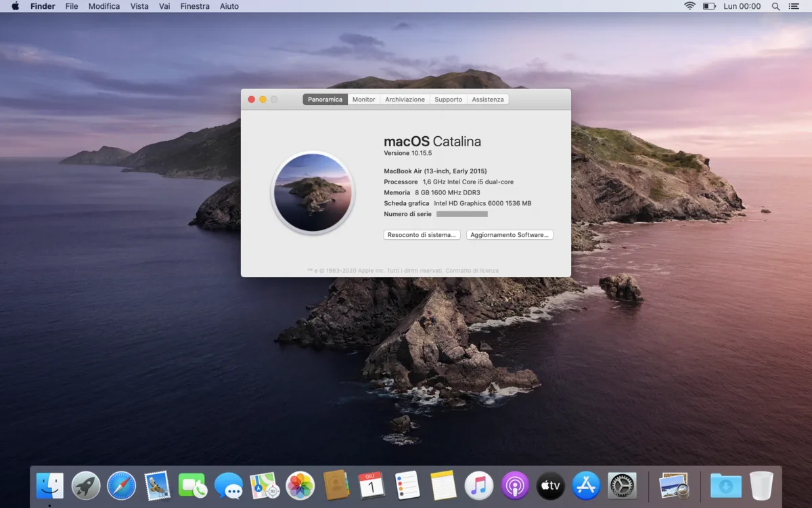Click the clock showing Lun 00:00
The width and height of the screenshot is (812, 508).
coord(742,6)
